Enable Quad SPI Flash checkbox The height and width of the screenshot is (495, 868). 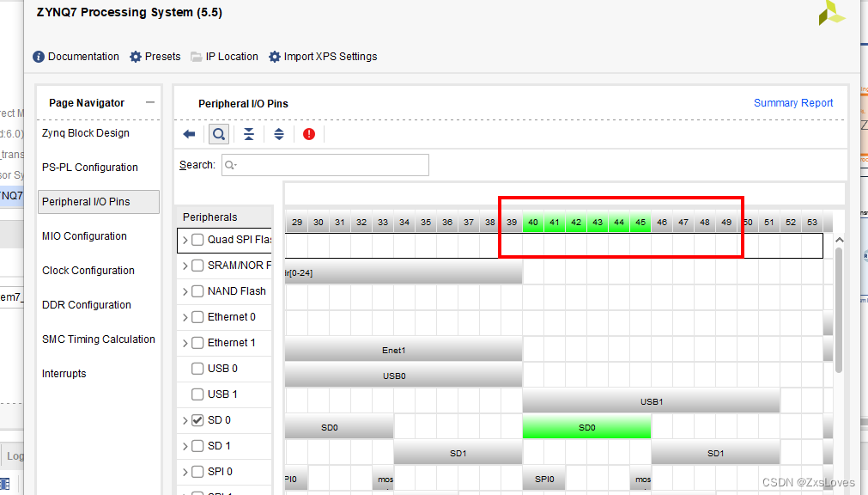coord(197,240)
